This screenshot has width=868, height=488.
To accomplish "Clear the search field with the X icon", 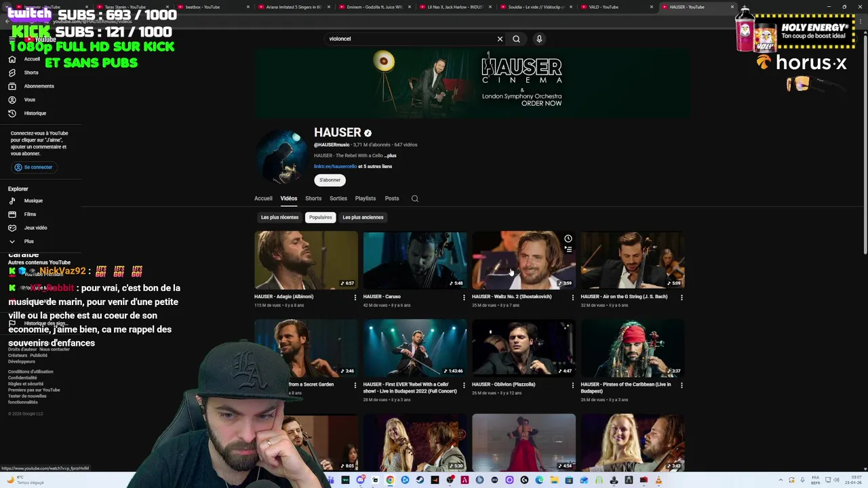I will pos(500,39).
